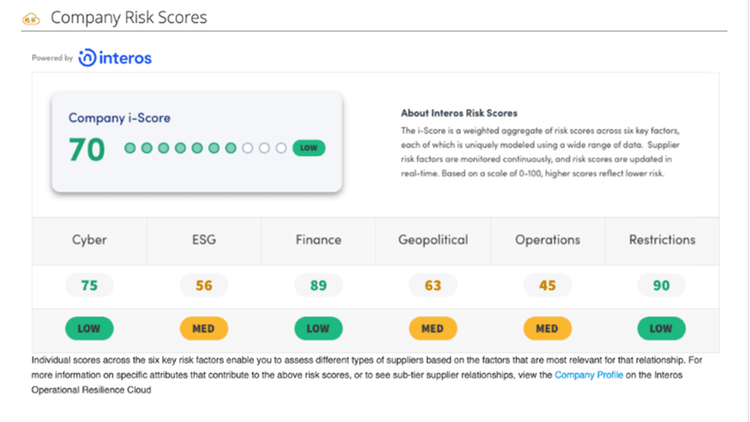Click the Geopolitical score 63

tap(433, 286)
